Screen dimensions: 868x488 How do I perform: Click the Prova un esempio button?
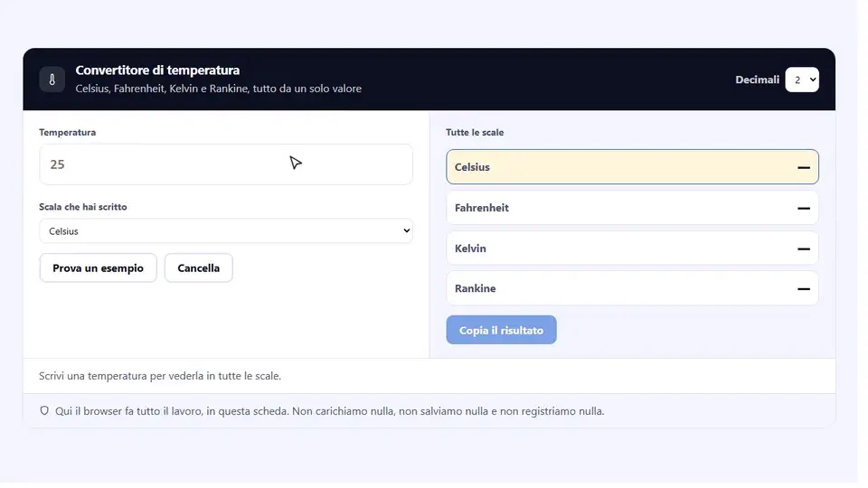pyautogui.click(x=98, y=268)
